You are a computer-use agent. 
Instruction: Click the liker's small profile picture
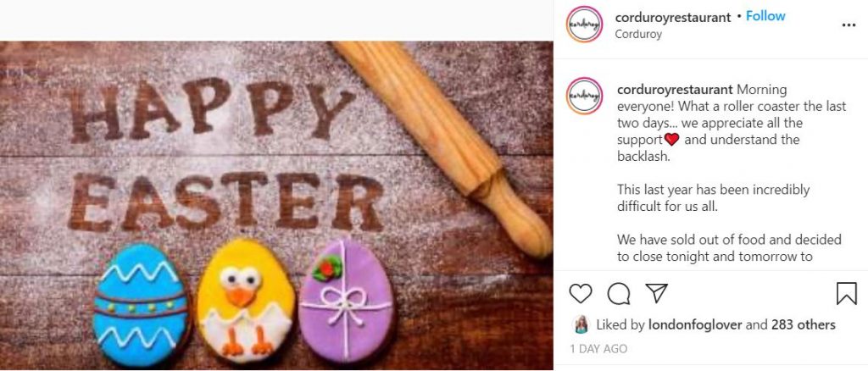tap(581, 324)
